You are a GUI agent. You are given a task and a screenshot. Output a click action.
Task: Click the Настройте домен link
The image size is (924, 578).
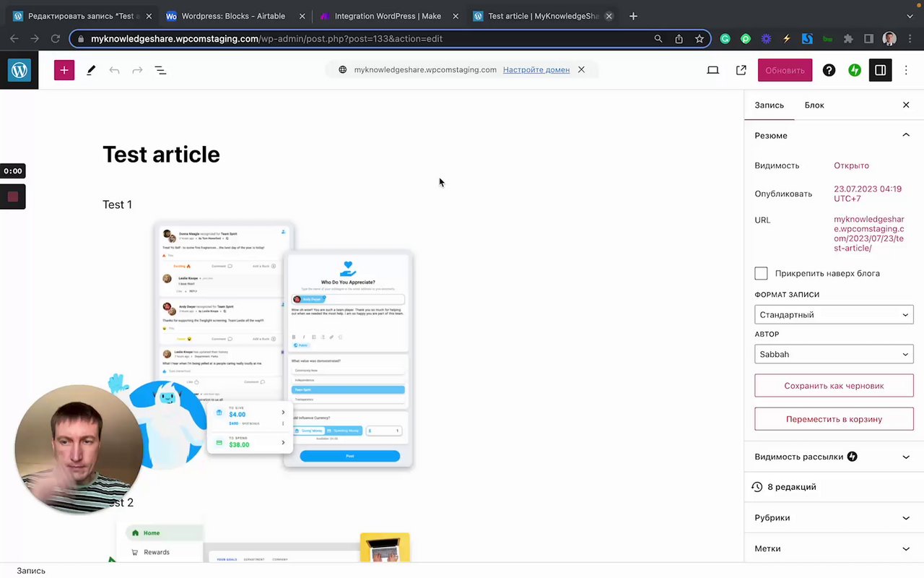tap(536, 69)
